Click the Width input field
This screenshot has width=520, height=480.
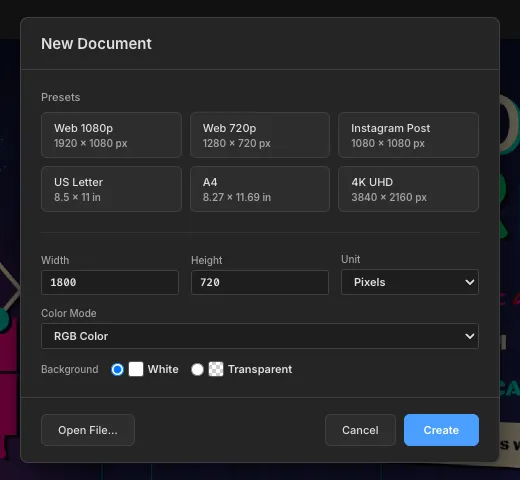pos(110,282)
